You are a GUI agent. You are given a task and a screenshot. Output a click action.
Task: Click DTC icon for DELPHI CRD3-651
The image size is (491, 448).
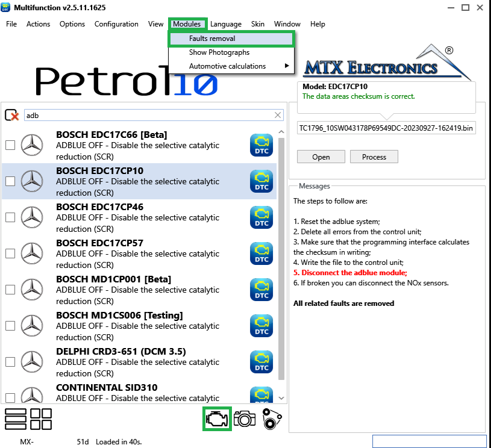(x=261, y=362)
